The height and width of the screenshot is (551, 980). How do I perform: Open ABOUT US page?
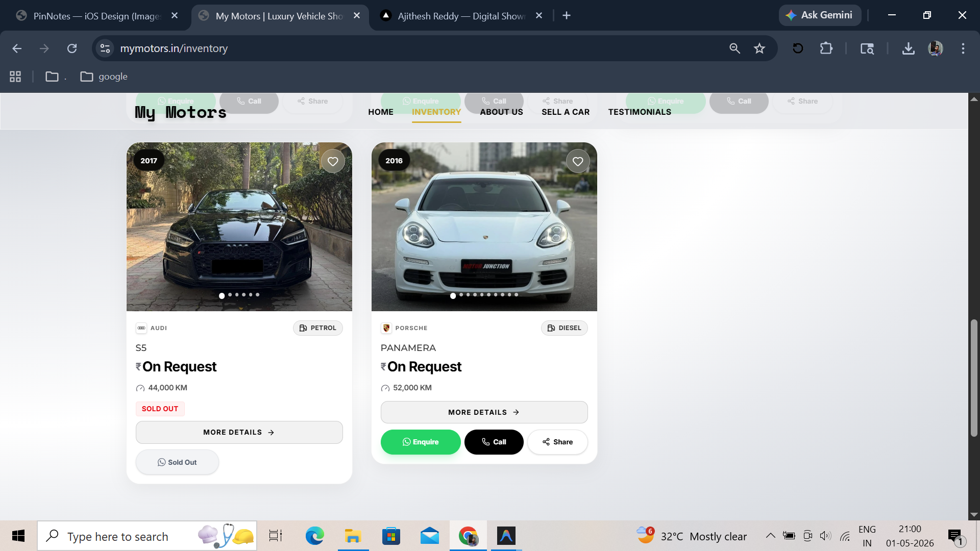pyautogui.click(x=501, y=112)
